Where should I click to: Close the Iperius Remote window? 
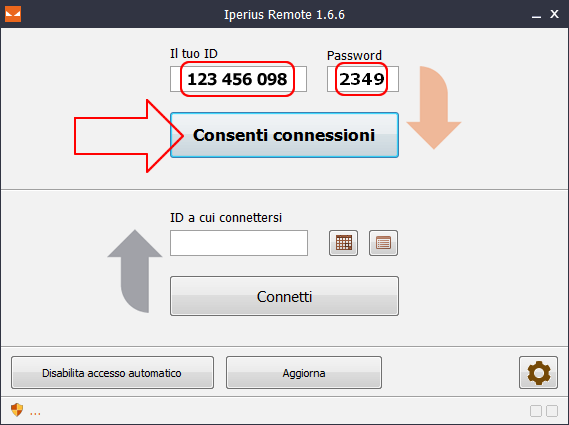(554, 14)
